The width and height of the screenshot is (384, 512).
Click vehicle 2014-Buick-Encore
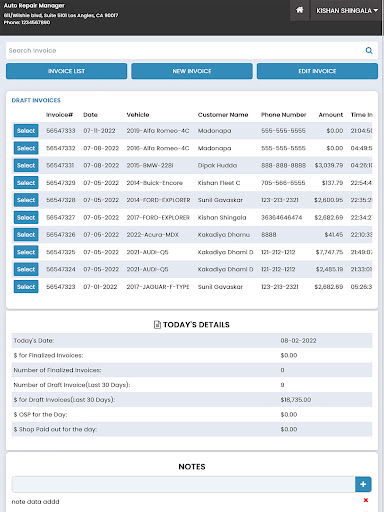tap(154, 183)
